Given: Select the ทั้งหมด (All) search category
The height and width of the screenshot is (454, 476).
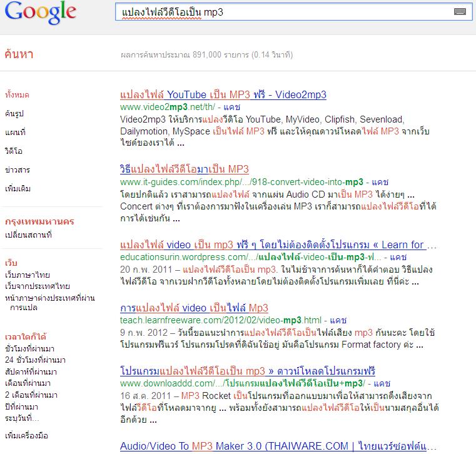Looking at the screenshot, I should 17,94.
